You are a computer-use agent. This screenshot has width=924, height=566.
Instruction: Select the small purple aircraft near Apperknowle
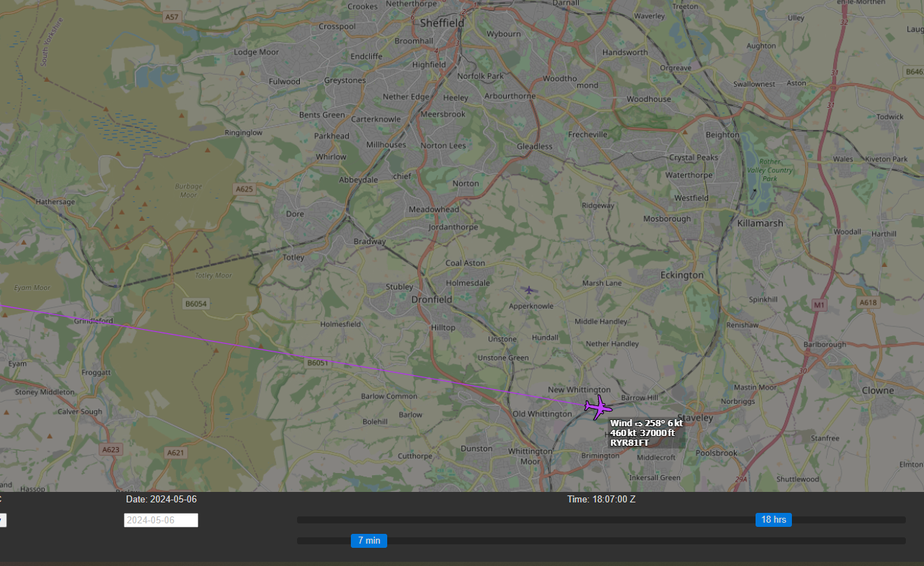coord(529,289)
